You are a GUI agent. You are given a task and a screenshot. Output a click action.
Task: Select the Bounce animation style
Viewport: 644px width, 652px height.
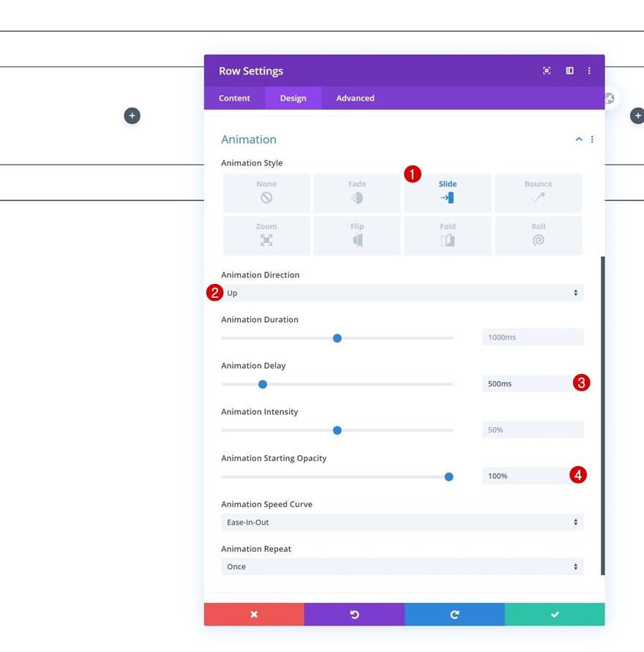(539, 193)
